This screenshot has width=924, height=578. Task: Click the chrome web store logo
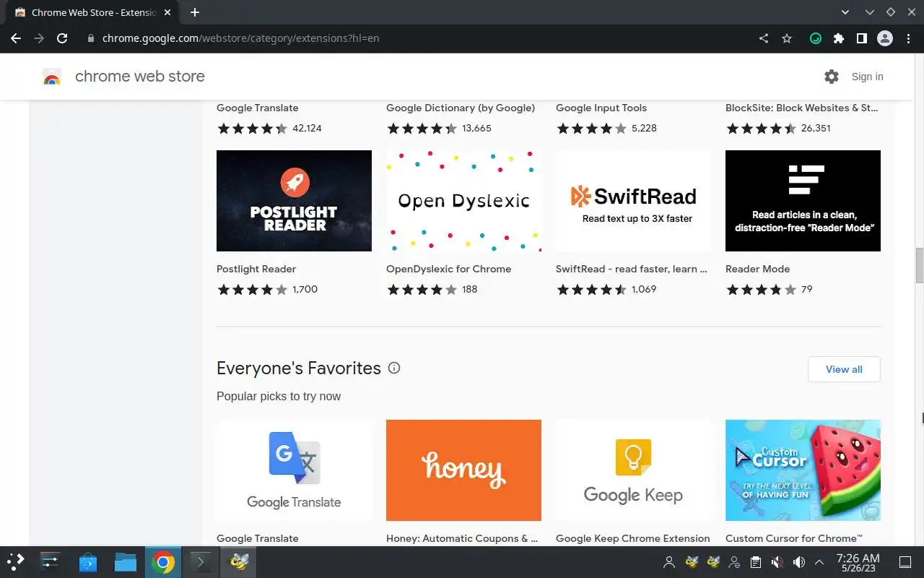(52, 77)
